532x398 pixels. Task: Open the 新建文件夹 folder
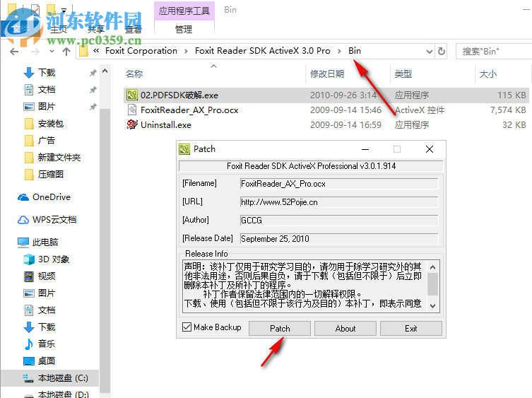pos(59,158)
